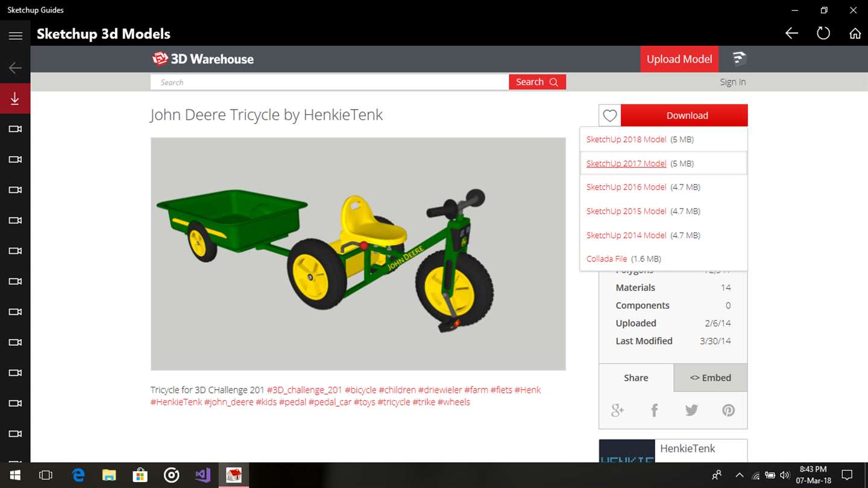868x488 pixels.
Task: Share model on Twitter
Action: [691, 410]
